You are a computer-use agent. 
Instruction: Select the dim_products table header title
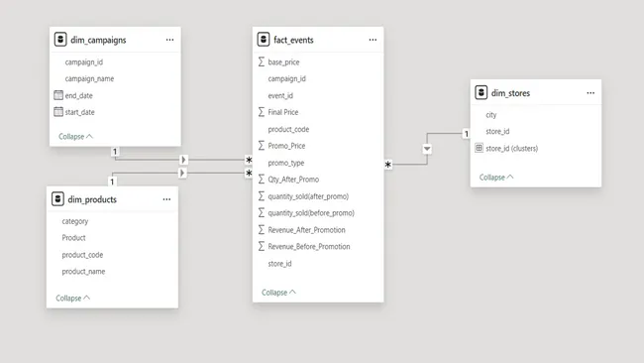pos(92,199)
